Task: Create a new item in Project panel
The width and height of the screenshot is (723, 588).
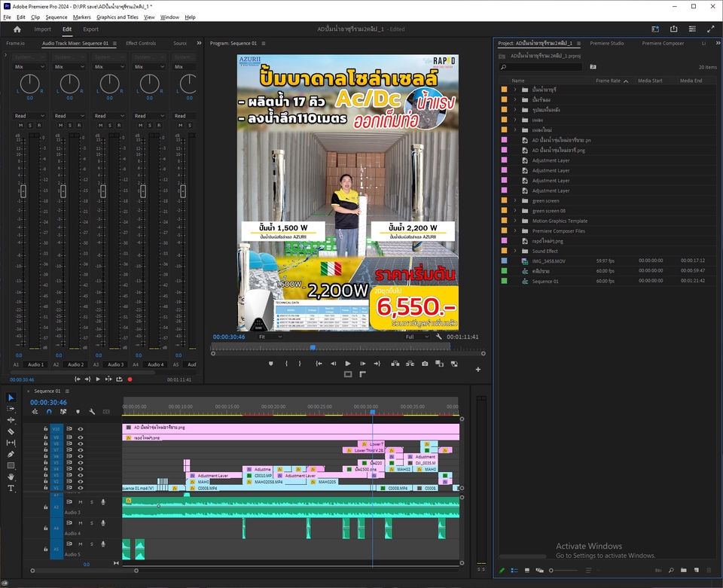Action: pyautogui.click(x=697, y=570)
